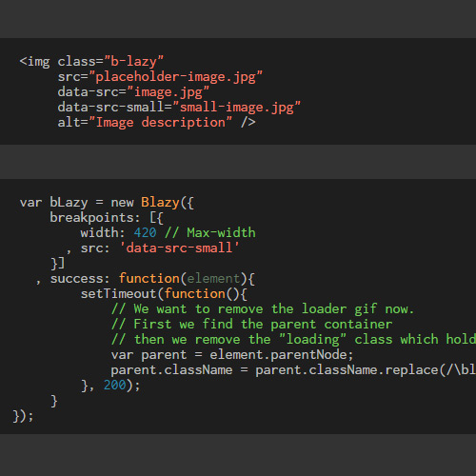Image resolution: width=476 pixels, height=476 pixels.
Task: Click the 'placeholder-image.jpg' src string
Action: (175, 77)
